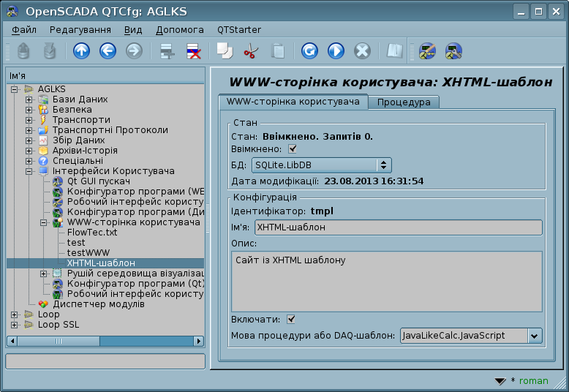Click the add item toolbar icon

167,50
